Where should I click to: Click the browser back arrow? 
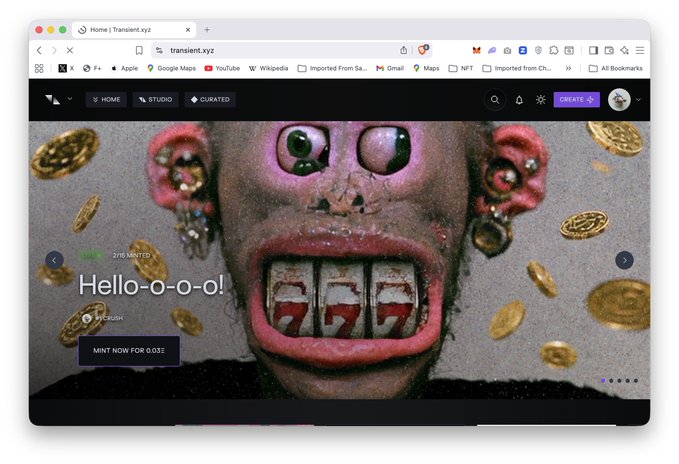click(39, 51)
